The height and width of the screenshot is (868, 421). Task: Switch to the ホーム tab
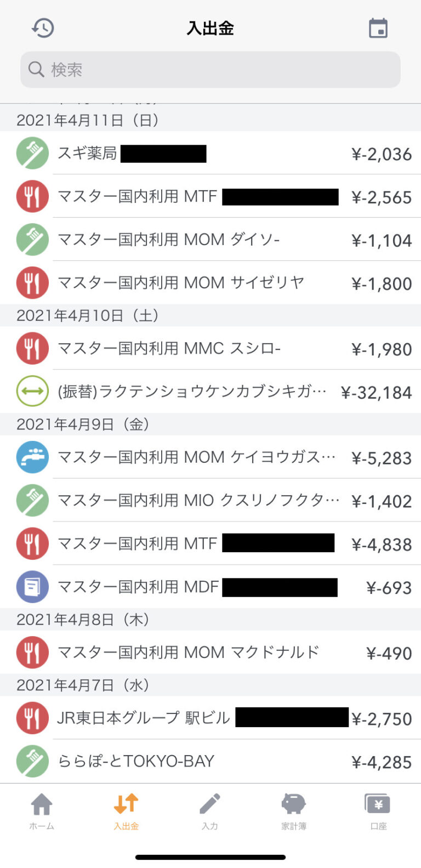pyautogui.click(x=42, y=812)
